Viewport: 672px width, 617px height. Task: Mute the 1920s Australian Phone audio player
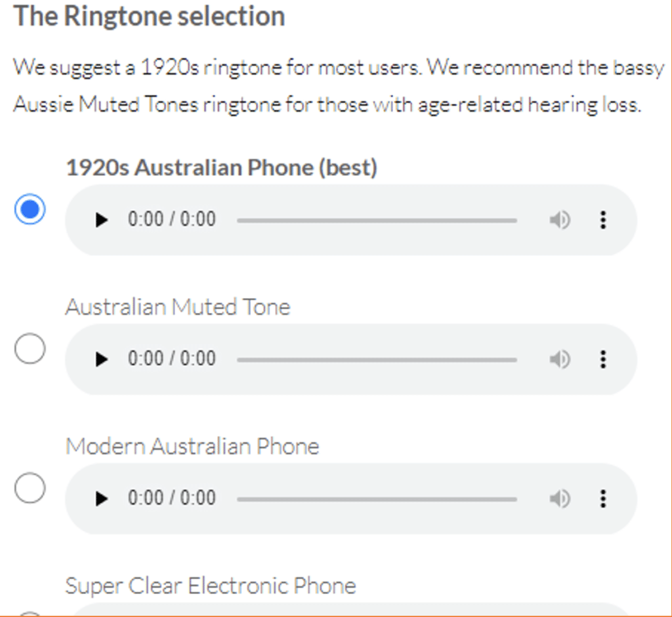560,220
